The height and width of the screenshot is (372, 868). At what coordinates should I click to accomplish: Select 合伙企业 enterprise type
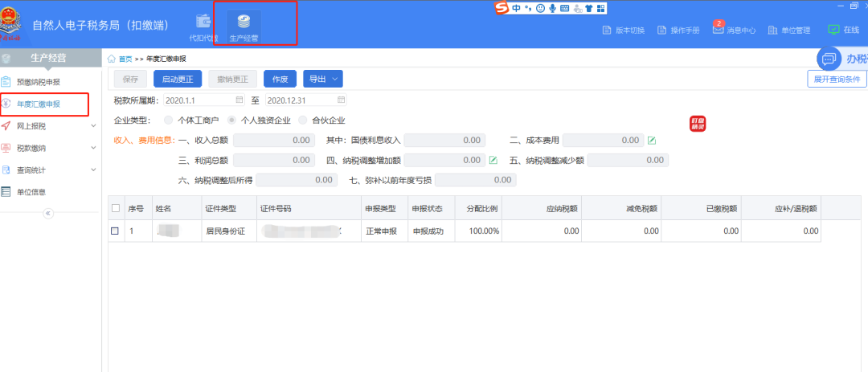(x=302, y=121)
